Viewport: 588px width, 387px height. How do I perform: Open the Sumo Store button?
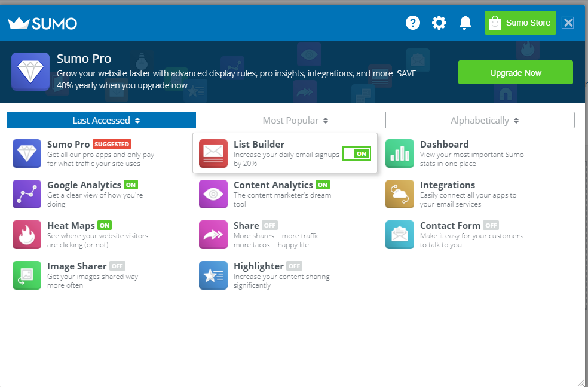(x=520, y=23)
